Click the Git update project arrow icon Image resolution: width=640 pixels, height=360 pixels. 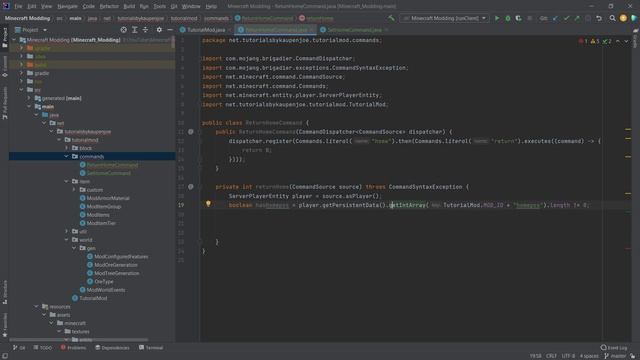[555, 18]
